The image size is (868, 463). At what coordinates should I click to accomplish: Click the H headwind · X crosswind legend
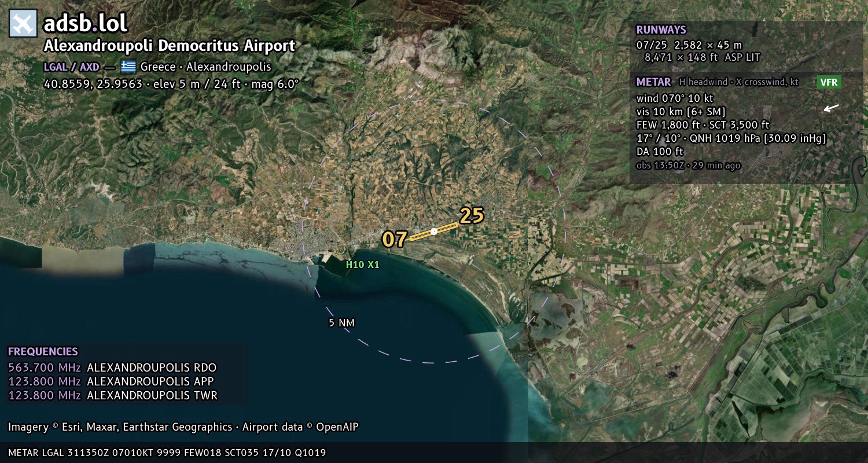pyautogui.click(x=739, y=82)
